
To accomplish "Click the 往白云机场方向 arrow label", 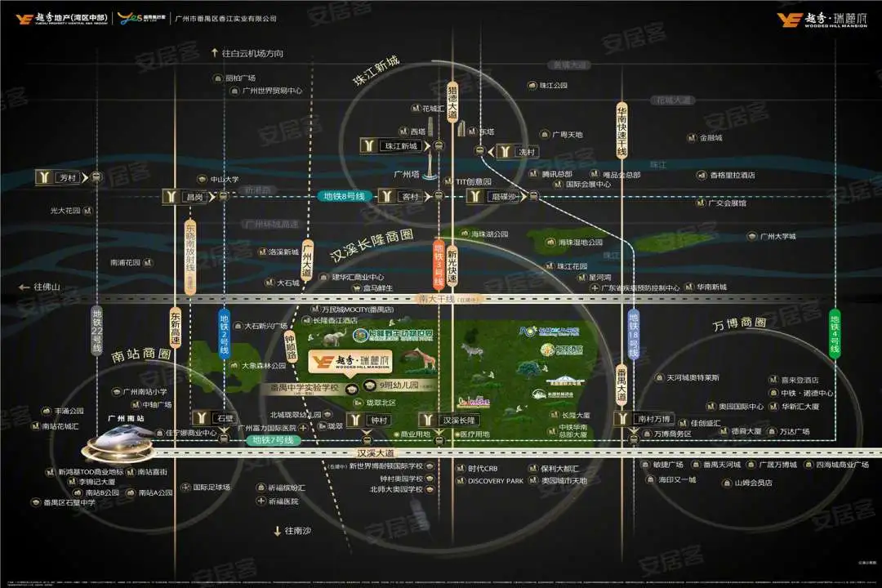I will point(247,53).
